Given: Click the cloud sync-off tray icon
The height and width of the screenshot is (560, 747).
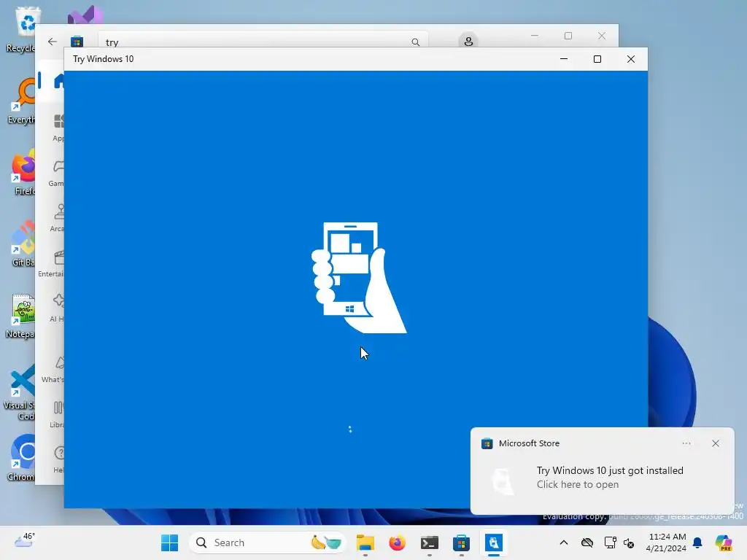Looking at the screenshot, I should click(587, 542).
